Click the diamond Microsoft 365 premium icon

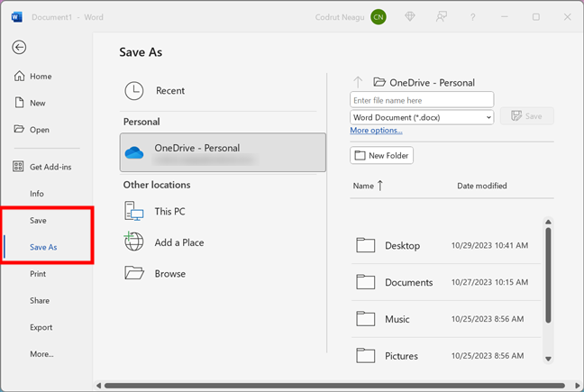[412, 17]
